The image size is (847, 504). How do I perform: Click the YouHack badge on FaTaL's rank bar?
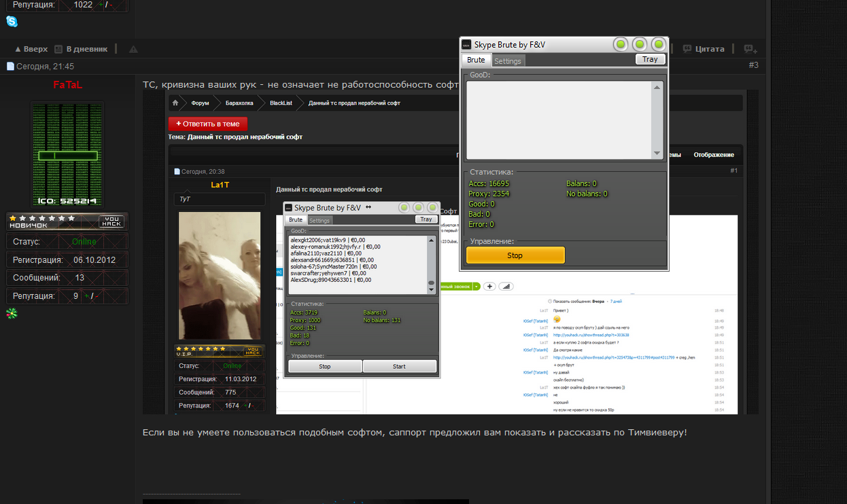(112, 221)
